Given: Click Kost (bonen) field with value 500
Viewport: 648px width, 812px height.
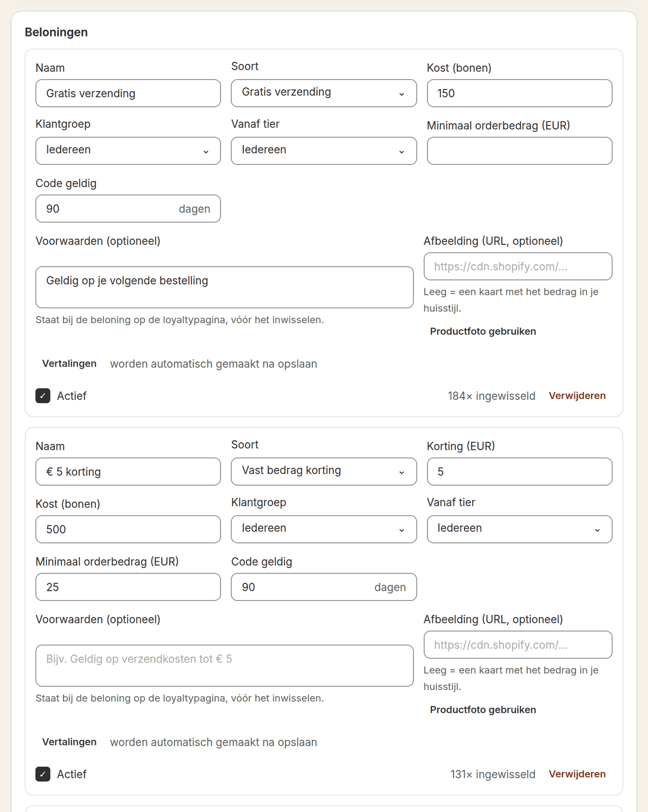Looking at the screenshot, I should [x=128, y=529].
